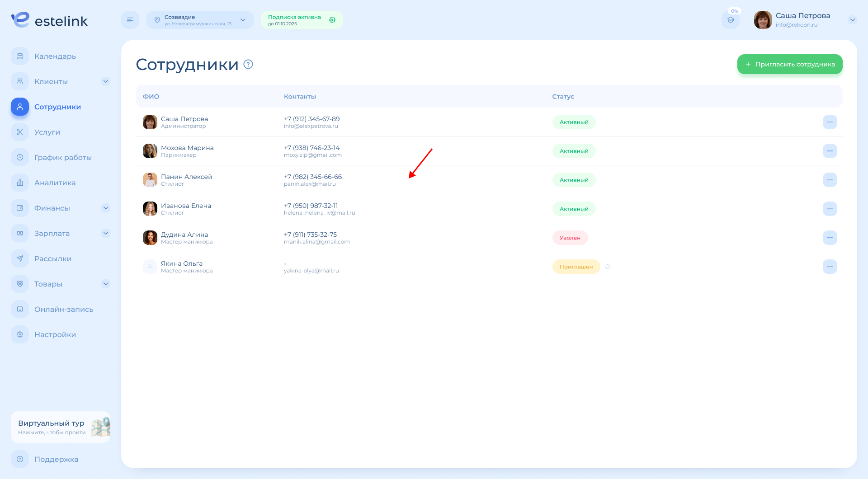
Task: Expand the Финансы submenu chevron
Action: pyautogui.click(x=106, y=208)
